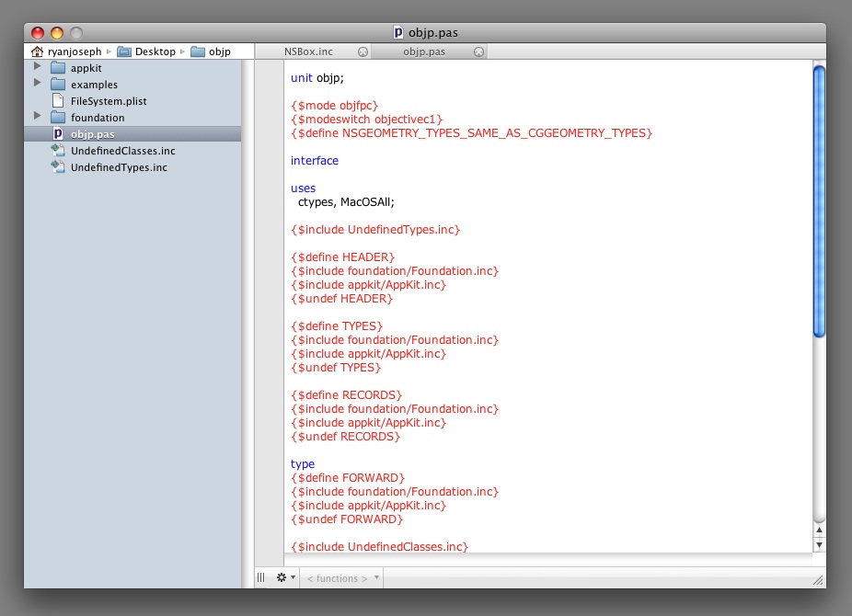Click the UndefinedTypes.inc file icon
Image resolution: width=852 pixels, height=616 pixels.
tap(58, 166)
